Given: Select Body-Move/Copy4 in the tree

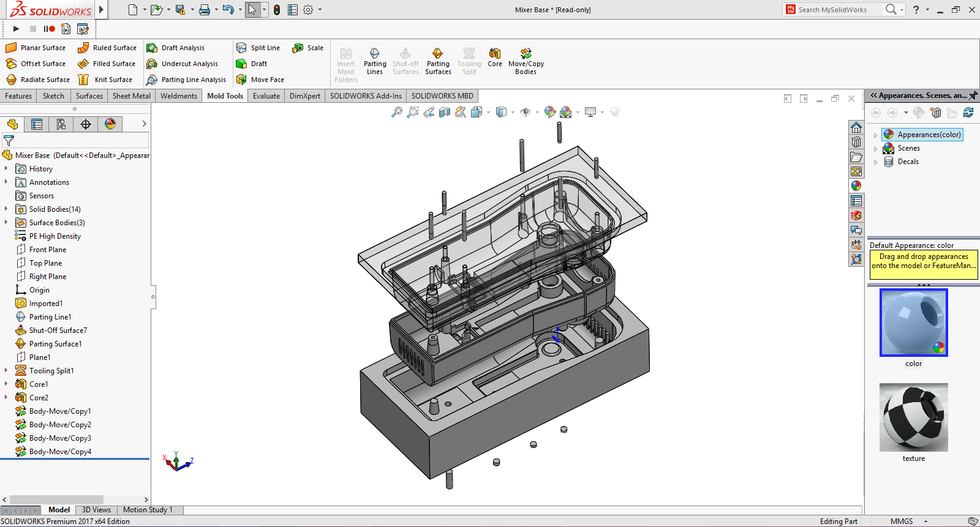Looking at the screenshot, I should [60, 452].
